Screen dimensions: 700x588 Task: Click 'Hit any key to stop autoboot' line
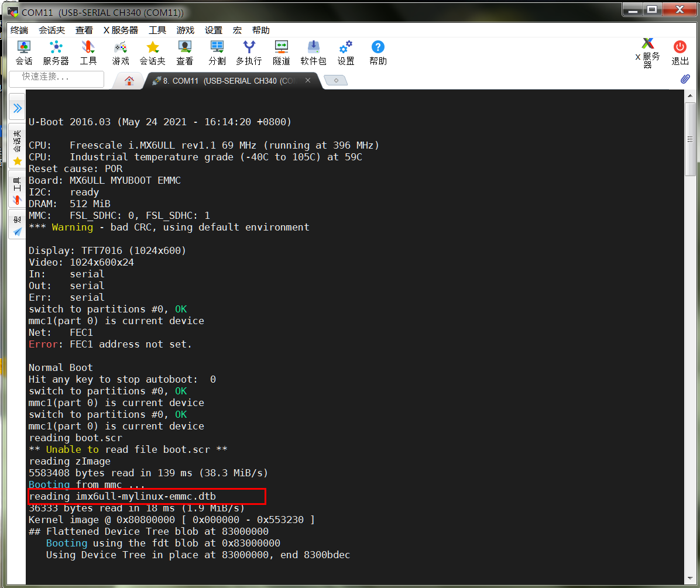pyautogui.click(x=122, y=379)
